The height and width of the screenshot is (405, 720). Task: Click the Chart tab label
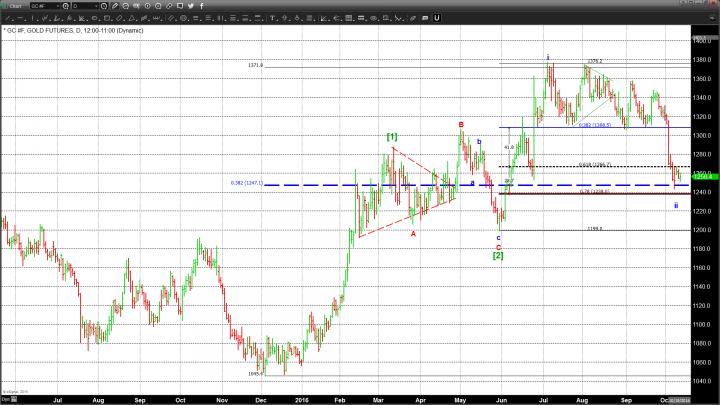point(14,6)
